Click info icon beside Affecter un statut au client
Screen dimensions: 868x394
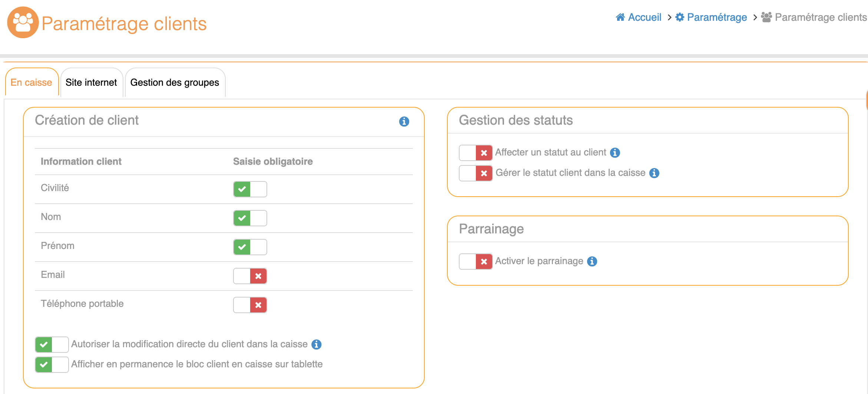pyautogui.click(x=615, y=152)
